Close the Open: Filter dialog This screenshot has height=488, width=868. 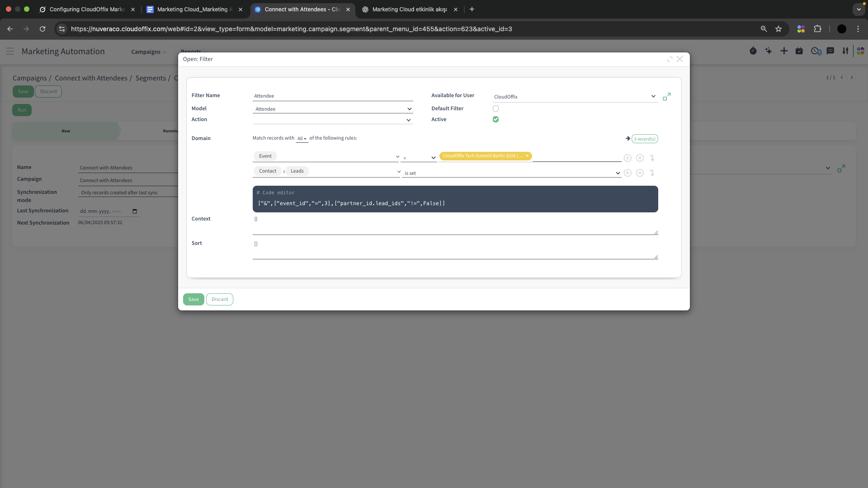pos(679,59)
